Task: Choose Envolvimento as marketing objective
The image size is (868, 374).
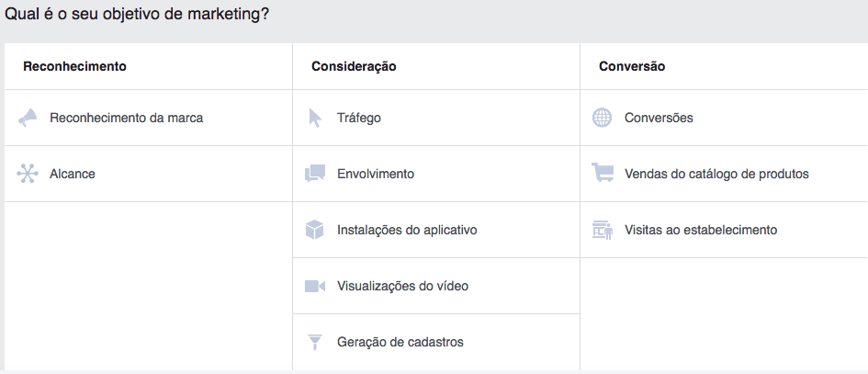Action: click(x=376, y=174)
